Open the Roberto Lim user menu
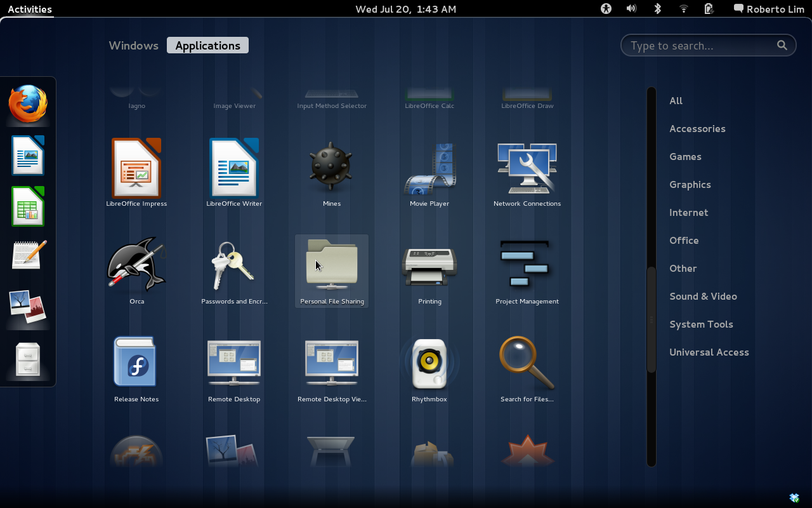Image resolution: width=812 pixels, height=508 pixels. coord(768,9)
